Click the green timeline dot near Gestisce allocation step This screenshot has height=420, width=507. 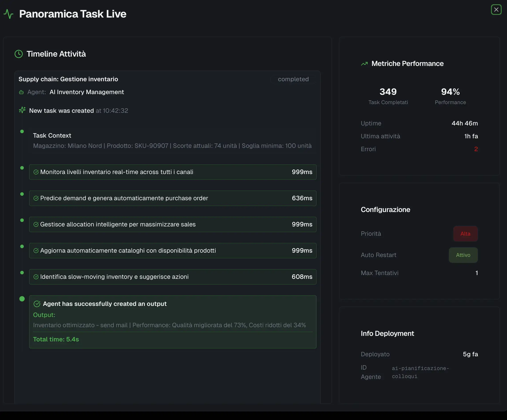22,220
